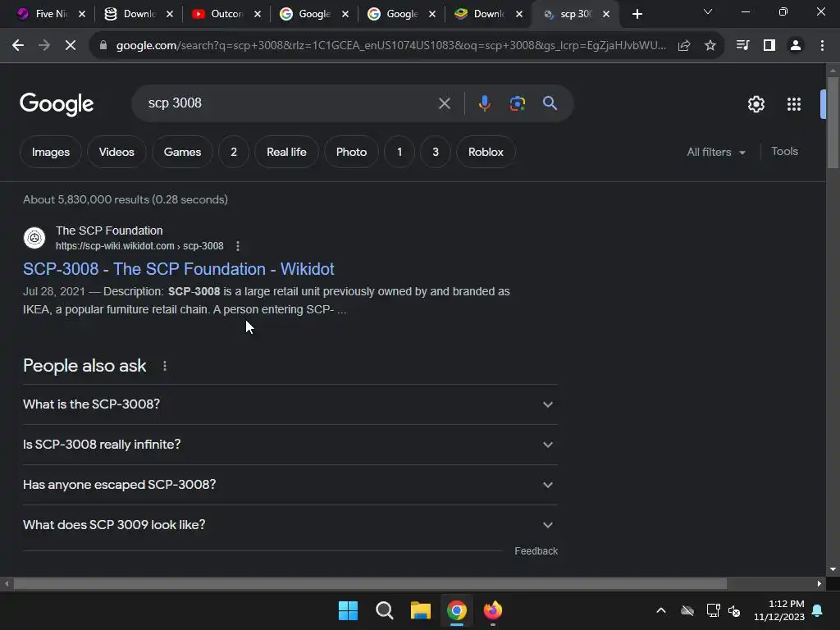Filter results by Images
This screenshot has height=630, width=840.
coord(51,152)
